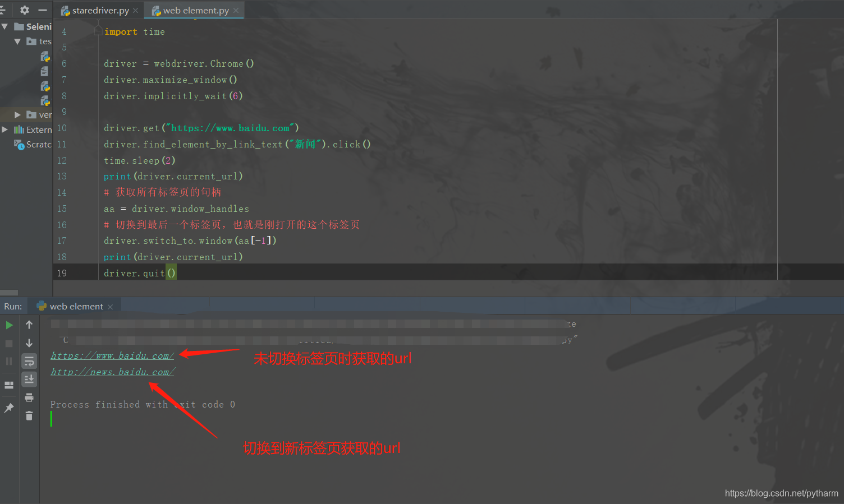The image size is (844, 504).
Task: Click fold marker beside import time
Action: click(x=98, y=31)
